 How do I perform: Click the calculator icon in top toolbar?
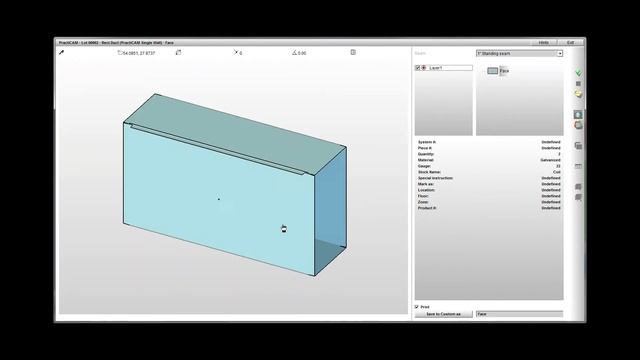pyautogui.click(x=353, y=52)
